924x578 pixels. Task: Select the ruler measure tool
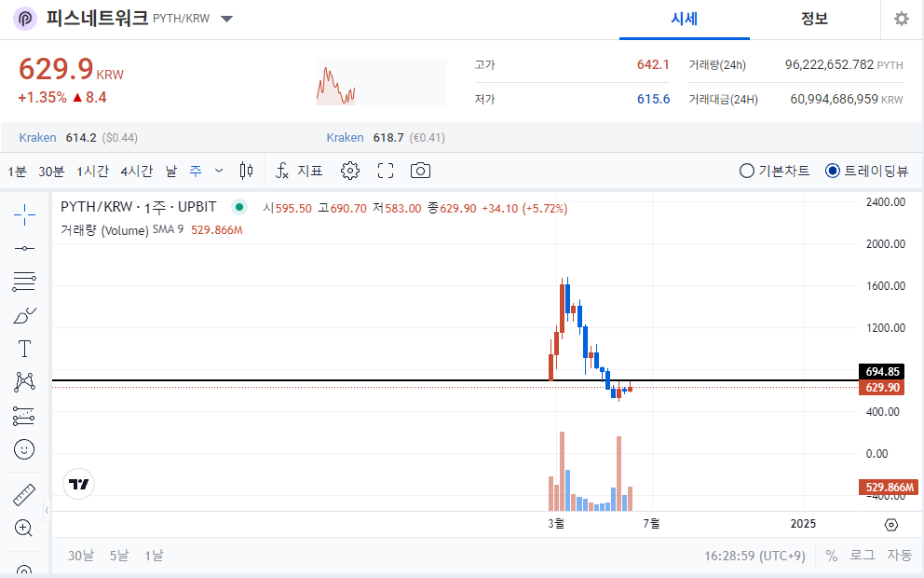(x=24, y=495)
